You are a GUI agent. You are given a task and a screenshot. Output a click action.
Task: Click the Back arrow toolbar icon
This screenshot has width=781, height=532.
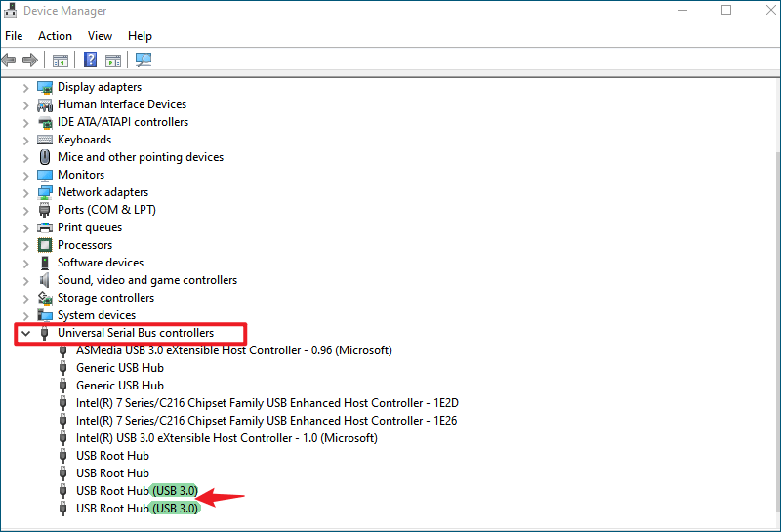point(9,61)
